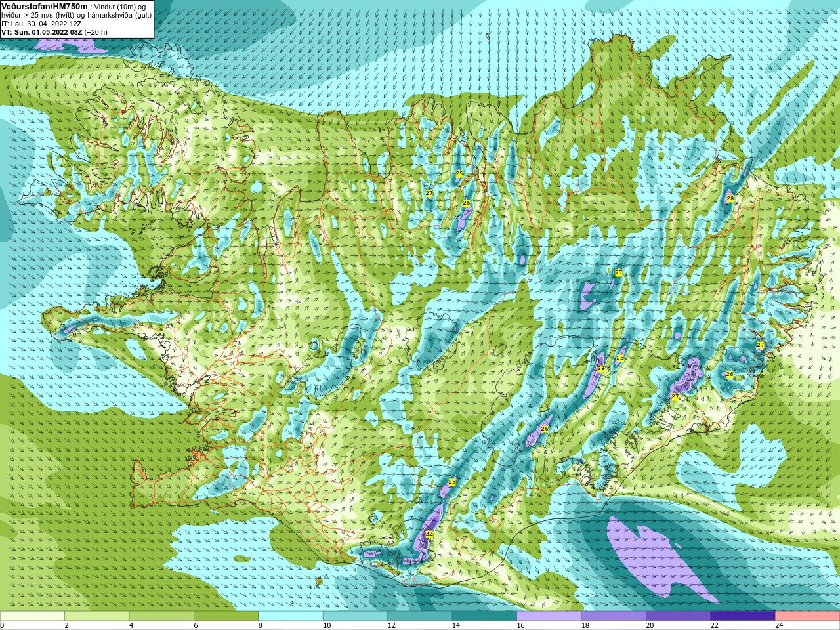
Task: Click the 'IT: Lau. 30. 04. 2022 12Z' line
Action: tap(41, 24)
